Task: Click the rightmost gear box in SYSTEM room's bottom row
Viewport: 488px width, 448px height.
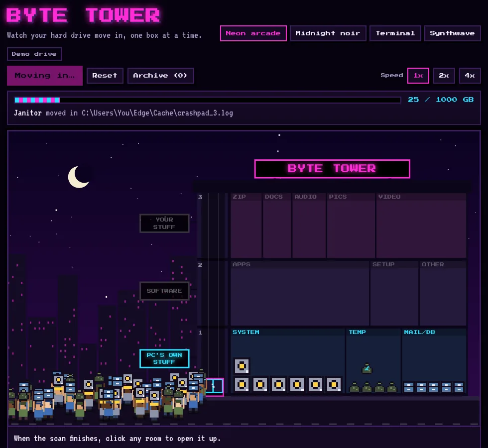Action: [x=334, y=384]
